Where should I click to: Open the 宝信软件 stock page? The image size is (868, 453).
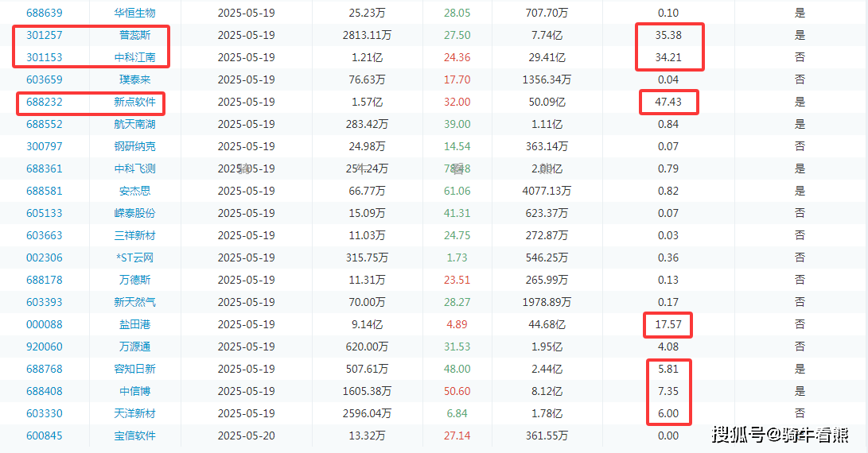(134, 436)
